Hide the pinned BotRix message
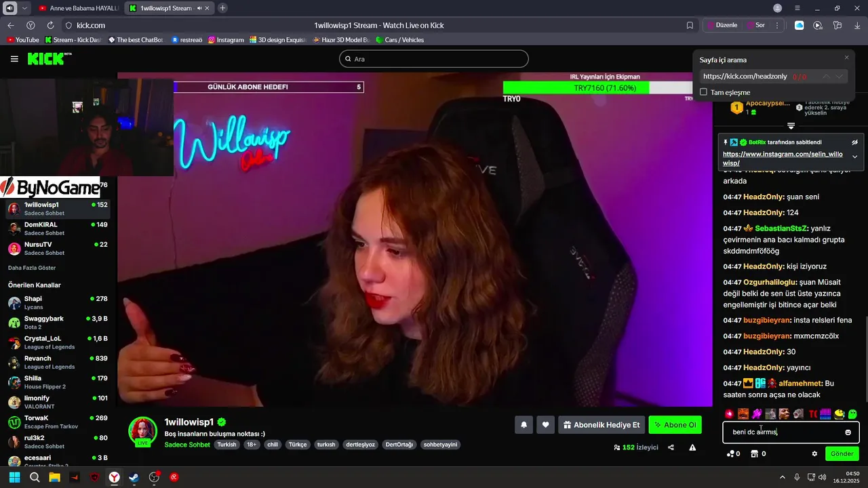Viewport: 868px width, 488px height. (x=854, y=142)
